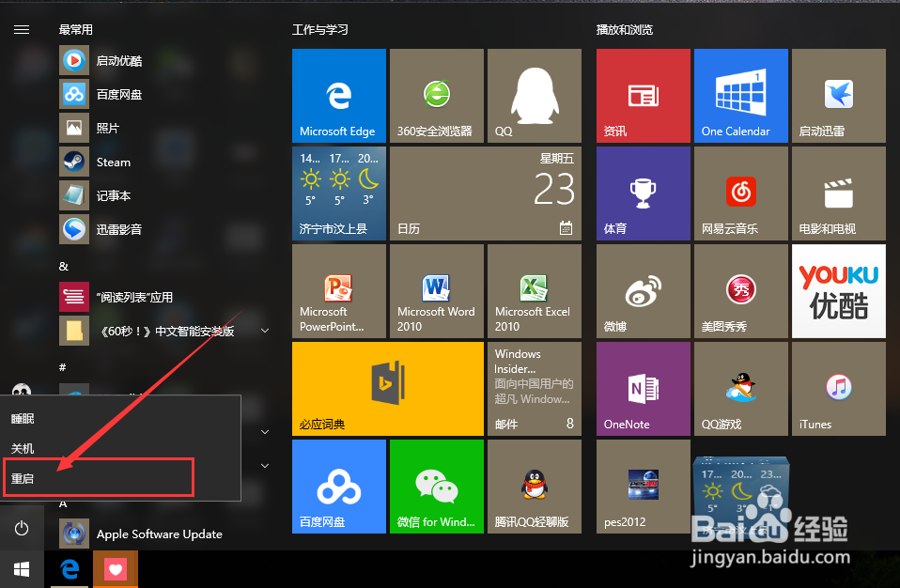The width and height of the screenshot is (900, 588).
Task: Click the 工作与学习 group title
Action: click(x=319, y=29)
